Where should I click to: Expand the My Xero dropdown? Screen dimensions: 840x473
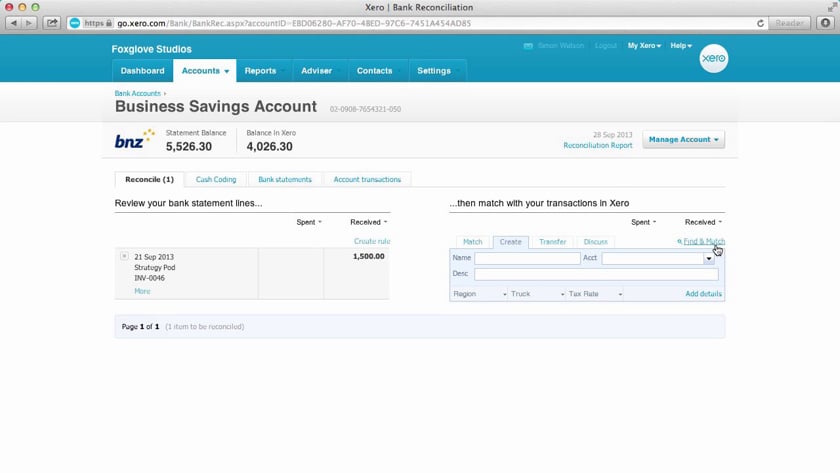point(644,46)
